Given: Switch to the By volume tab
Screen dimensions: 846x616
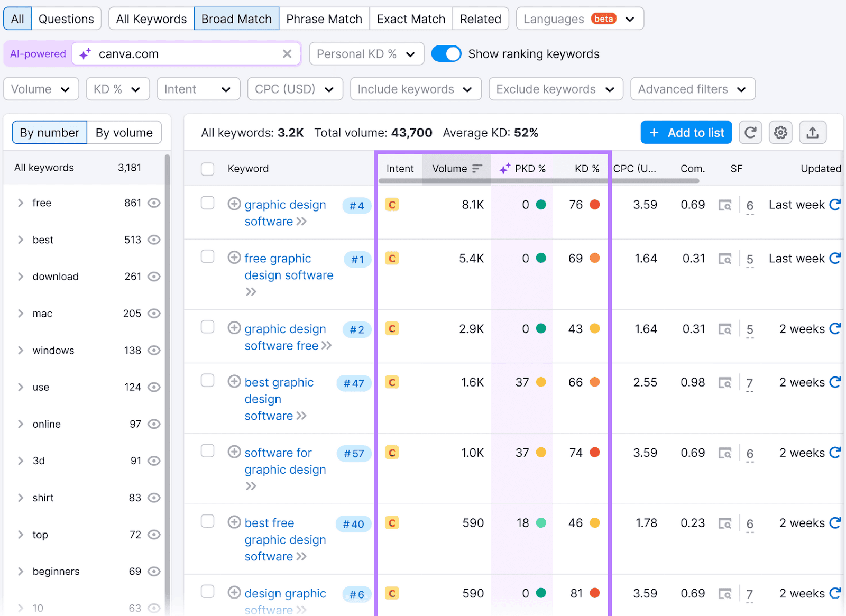Looking at the screenshot, I should (124, 132).
